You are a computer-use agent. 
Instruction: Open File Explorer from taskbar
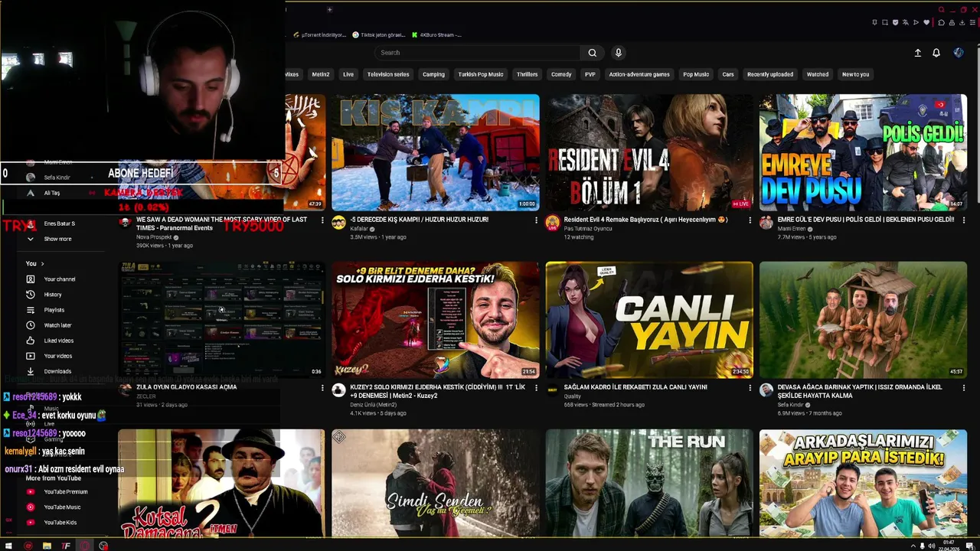[47, 546]
